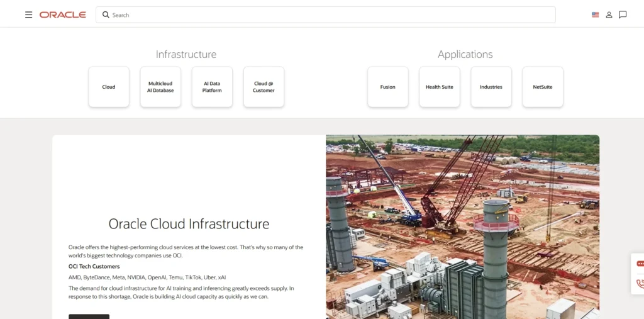Click the Oracle Cloud Infrastructure heading

(x=189, y=224)
